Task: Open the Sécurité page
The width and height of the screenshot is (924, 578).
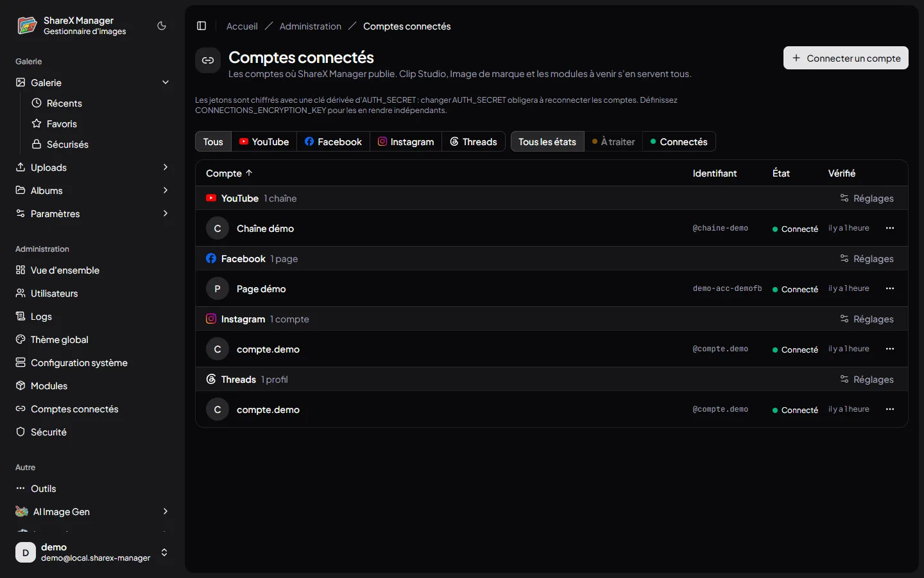Action: [92, 432]
